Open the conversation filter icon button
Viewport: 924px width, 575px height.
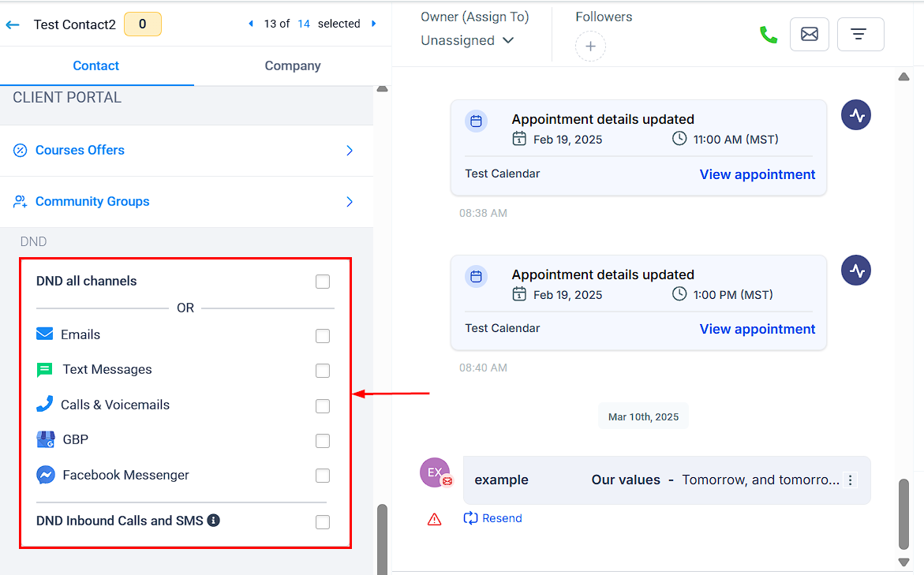click(860, 34)
